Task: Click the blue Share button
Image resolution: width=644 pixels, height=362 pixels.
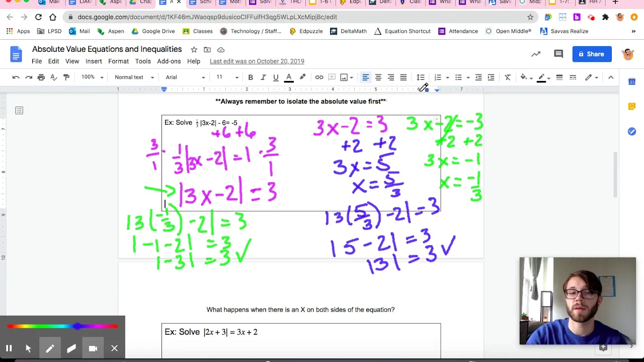Action: (592, 54)
